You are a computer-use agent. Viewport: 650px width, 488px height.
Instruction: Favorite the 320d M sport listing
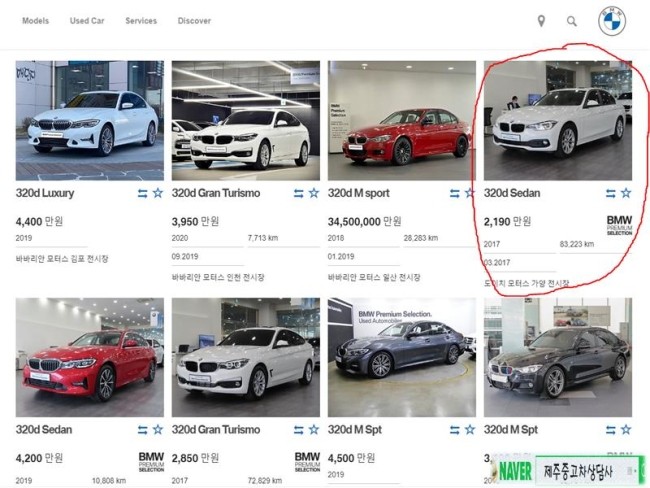470,193
